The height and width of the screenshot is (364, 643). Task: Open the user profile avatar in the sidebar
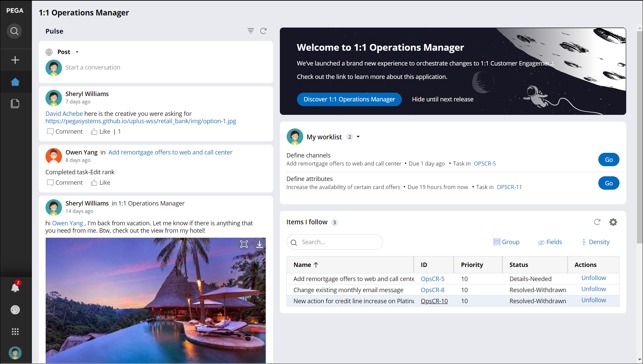[15, 353]
